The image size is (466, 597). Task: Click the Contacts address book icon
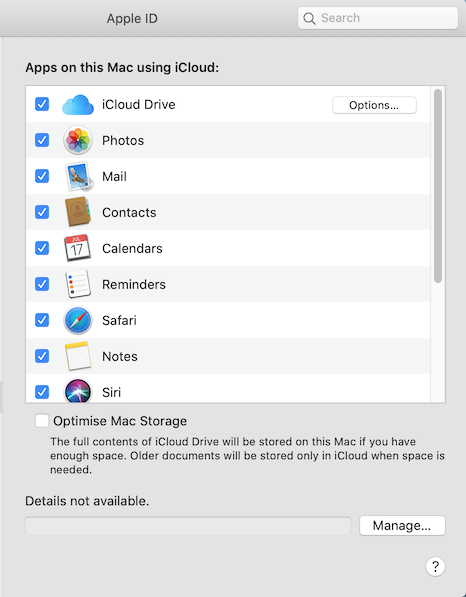[x=78, y=212]
